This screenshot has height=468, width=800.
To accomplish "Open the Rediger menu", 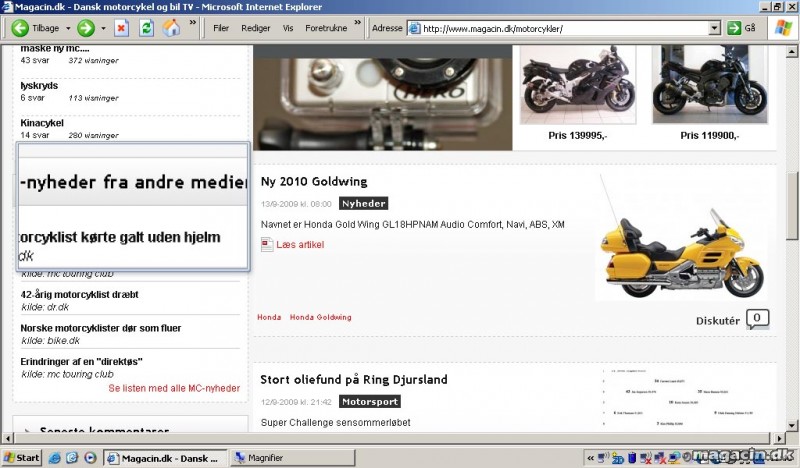I will click(256, 28).
